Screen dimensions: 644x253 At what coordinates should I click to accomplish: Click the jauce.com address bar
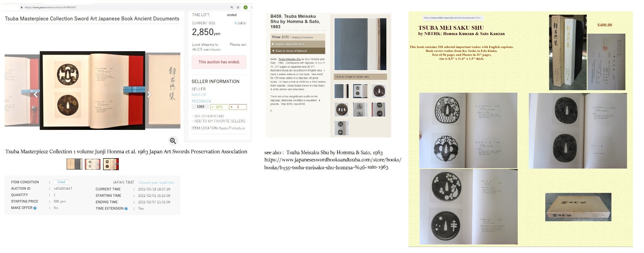coord(125,7)
